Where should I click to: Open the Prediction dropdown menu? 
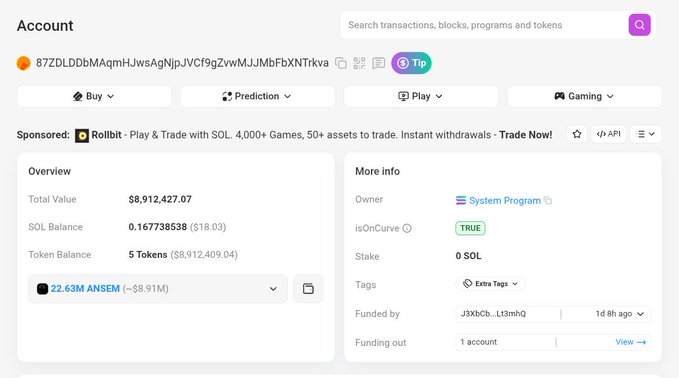[x=257, y=96]
